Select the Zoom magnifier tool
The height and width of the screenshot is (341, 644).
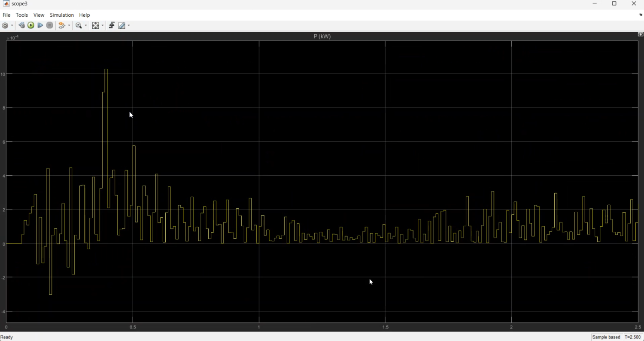pyautogui.click(x=79, y=26)
